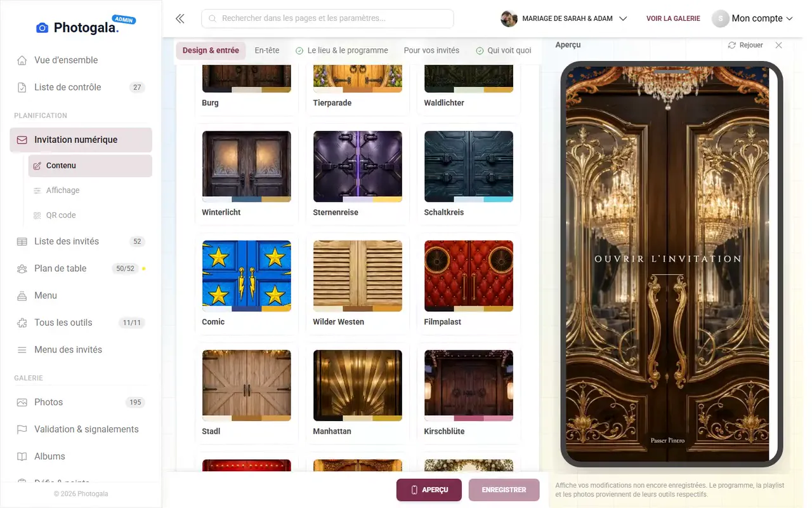Open Vue d'ensemble home icon

pyautogui.click(x=22, y=60)
